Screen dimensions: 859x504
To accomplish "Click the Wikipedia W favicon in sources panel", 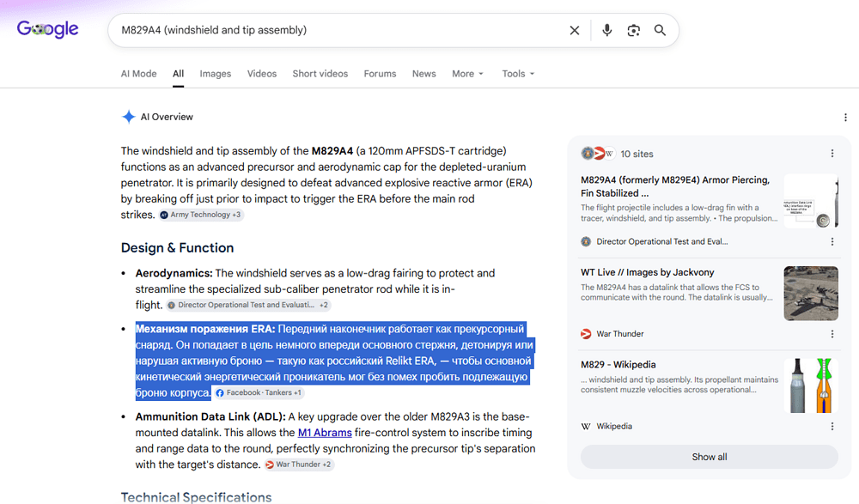I will coord(586,426).
